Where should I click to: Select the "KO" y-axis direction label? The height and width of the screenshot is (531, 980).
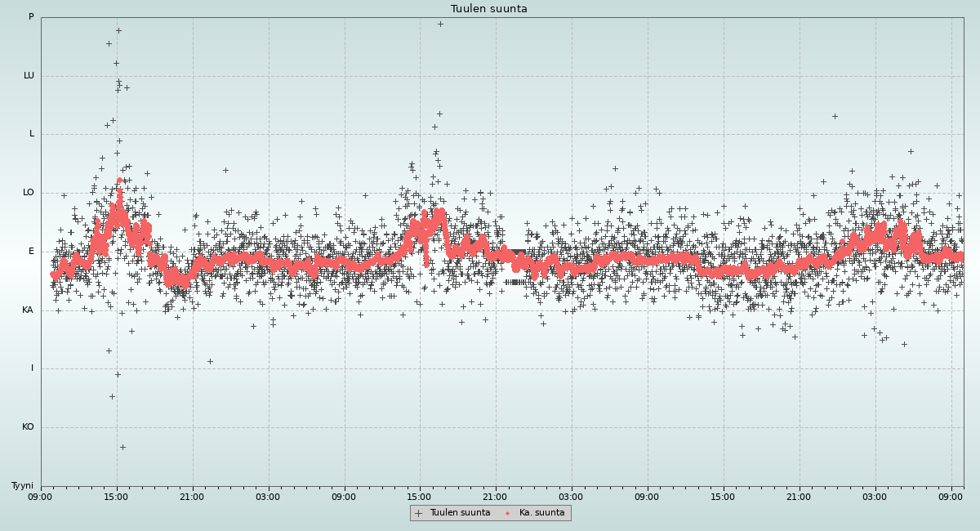coord(28,427)
